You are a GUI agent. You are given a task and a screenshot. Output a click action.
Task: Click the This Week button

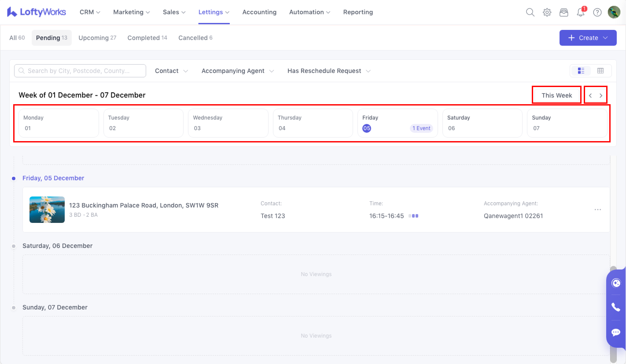(x=556, y=95)
